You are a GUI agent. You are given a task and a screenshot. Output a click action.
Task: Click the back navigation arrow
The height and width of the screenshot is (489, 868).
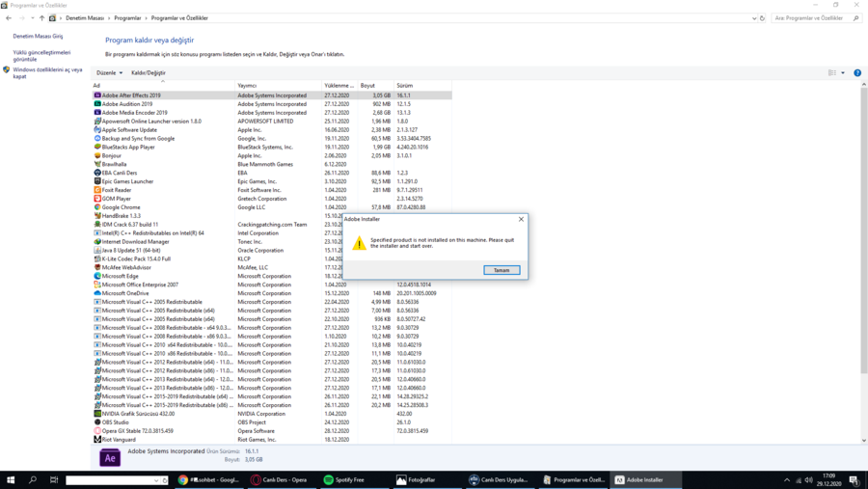9,18
